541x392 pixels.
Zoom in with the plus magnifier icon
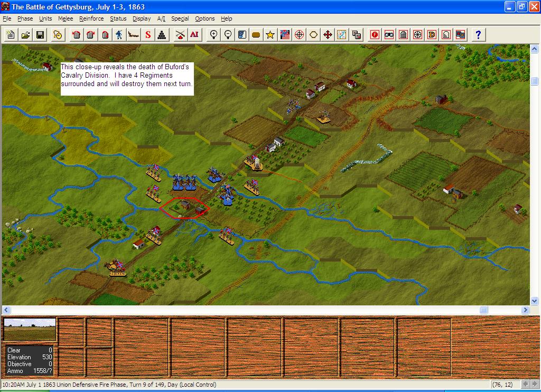tap(213, 34)
